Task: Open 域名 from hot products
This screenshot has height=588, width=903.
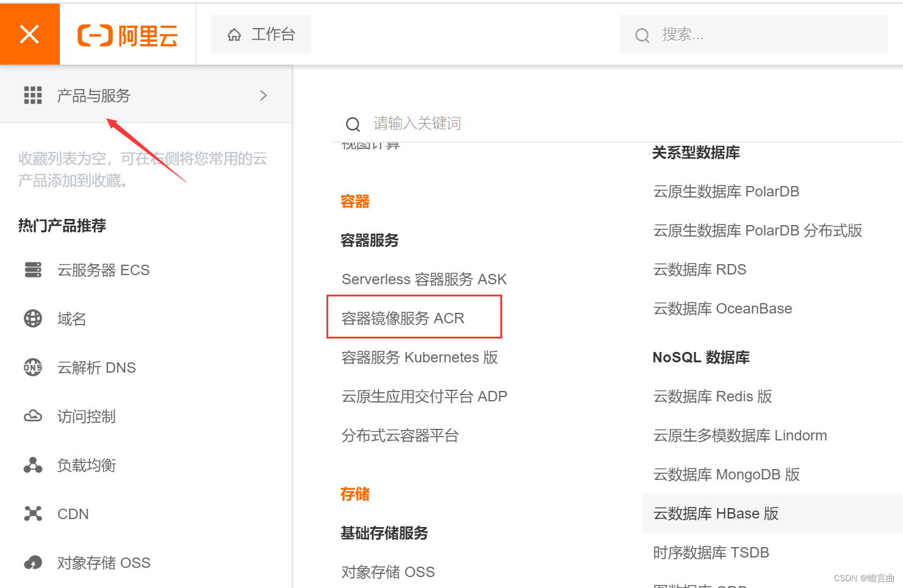Action: pyautogui.click(x=71, y=319)
